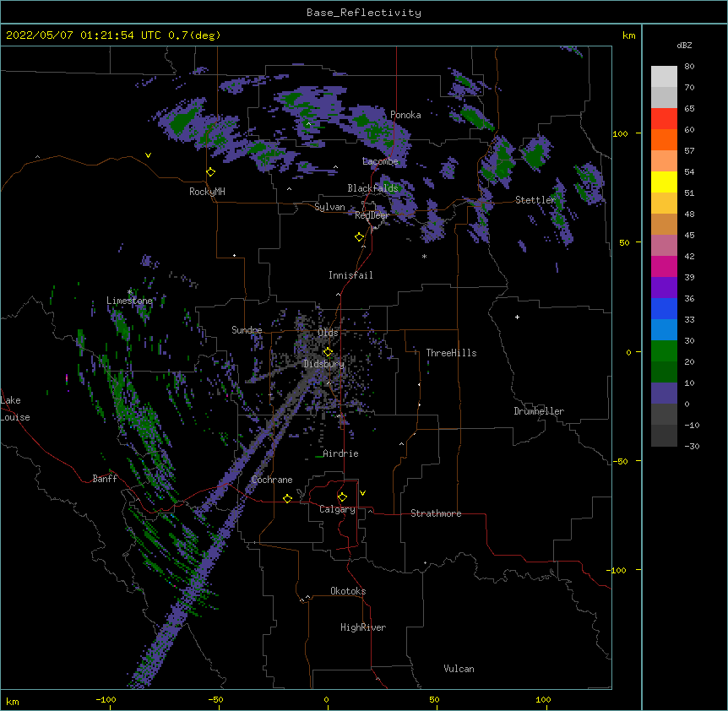The height and width of the screenshot is (711, 728).
Task: Click the RockyMH label
Action: click(x=207, y=192)
